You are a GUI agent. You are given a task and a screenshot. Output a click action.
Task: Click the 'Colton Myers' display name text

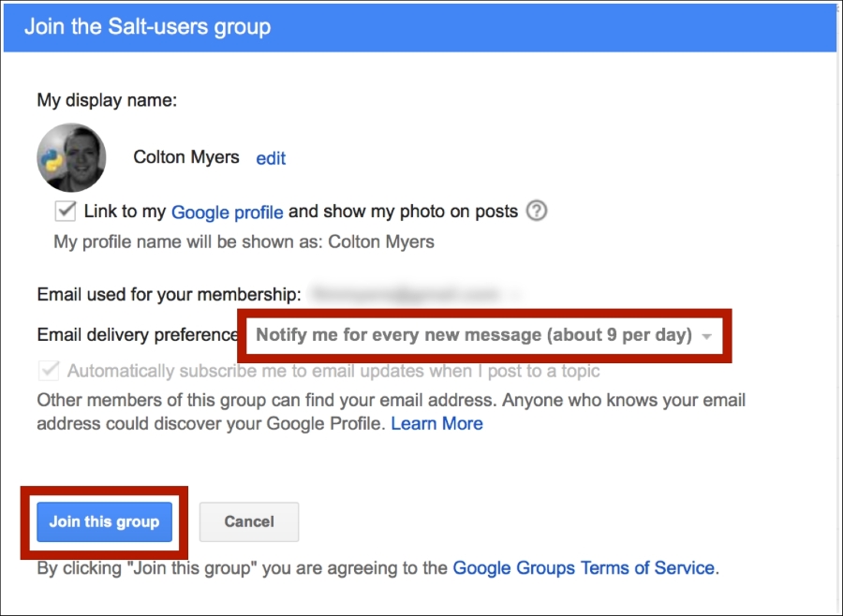[186, 157]
